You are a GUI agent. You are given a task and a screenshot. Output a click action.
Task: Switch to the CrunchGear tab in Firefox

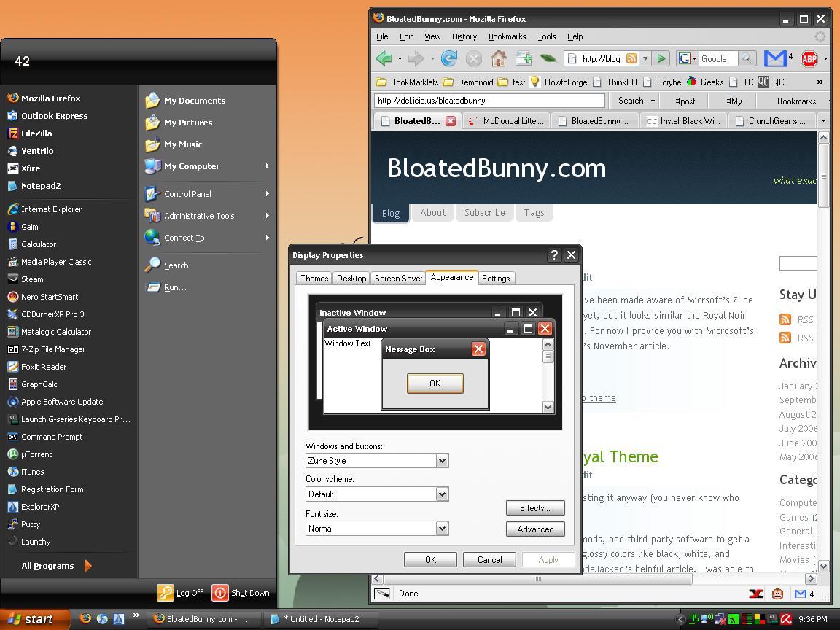pos(774,121)
